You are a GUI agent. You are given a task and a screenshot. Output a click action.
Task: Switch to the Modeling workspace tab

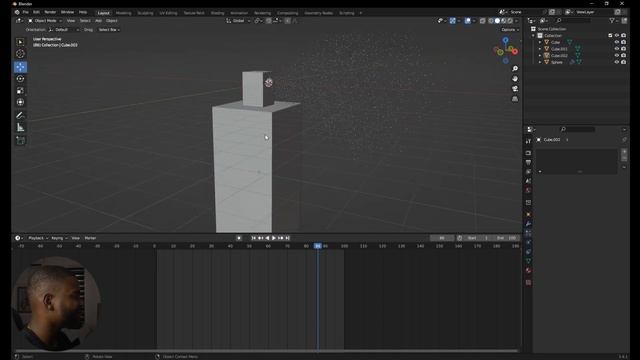(x=123, y=13)
